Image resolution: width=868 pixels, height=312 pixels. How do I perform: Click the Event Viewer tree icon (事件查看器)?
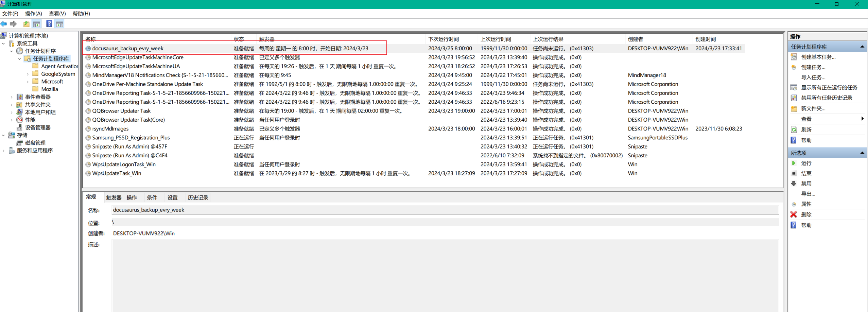coord(20,97)
